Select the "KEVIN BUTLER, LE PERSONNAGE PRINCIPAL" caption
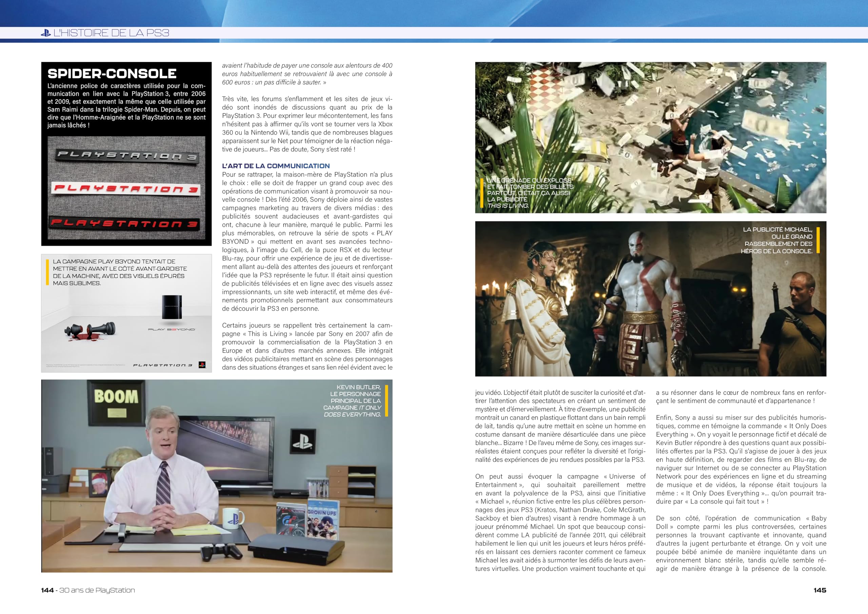Image resolution: width=868 pixels, height=614 pixels. (x=352, y=401)
